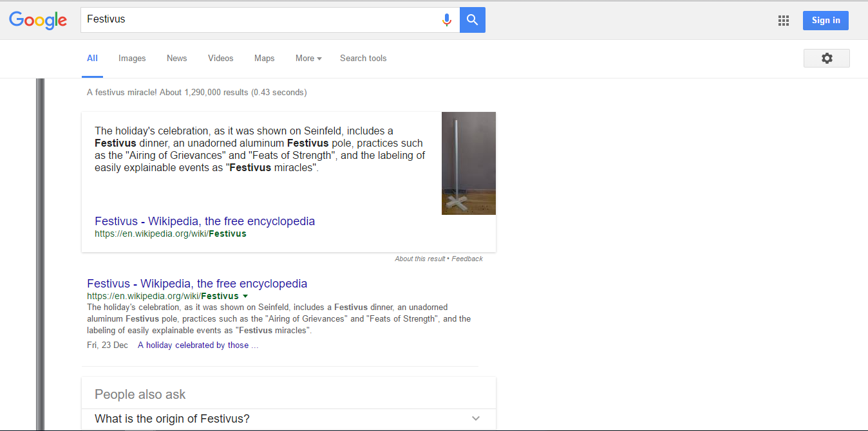Click the Feedback link
The image size is (868, 431).
[x=467, y=259]
